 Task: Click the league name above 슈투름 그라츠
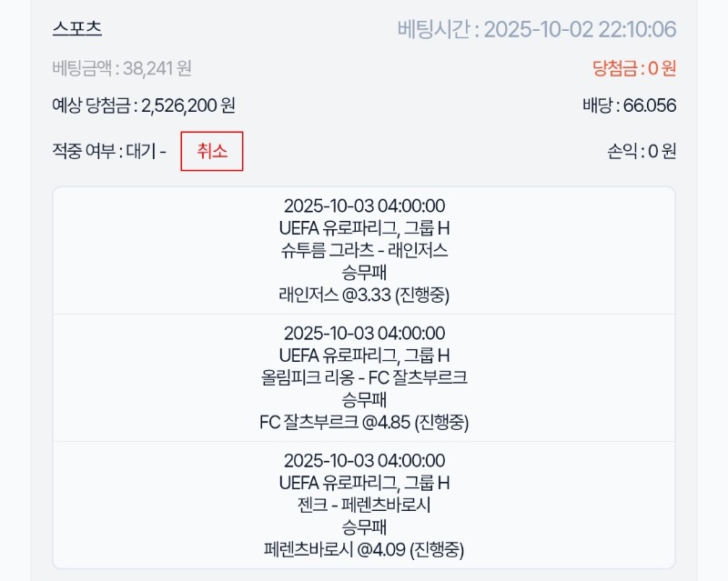click(x=364, y=228)
